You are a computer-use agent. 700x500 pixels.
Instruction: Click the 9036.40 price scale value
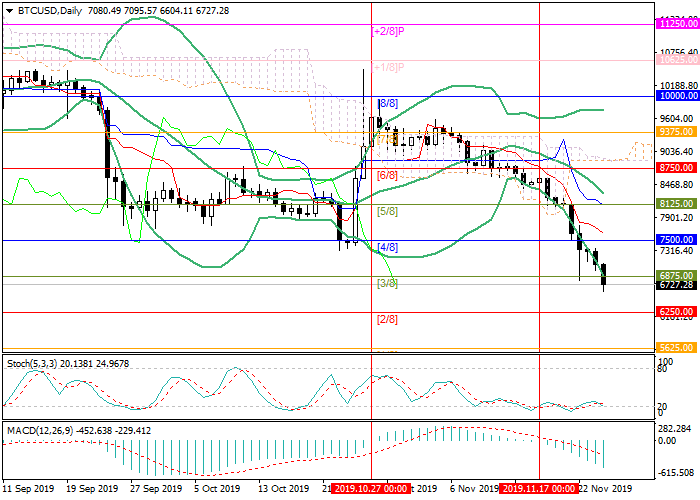(679, 152)
